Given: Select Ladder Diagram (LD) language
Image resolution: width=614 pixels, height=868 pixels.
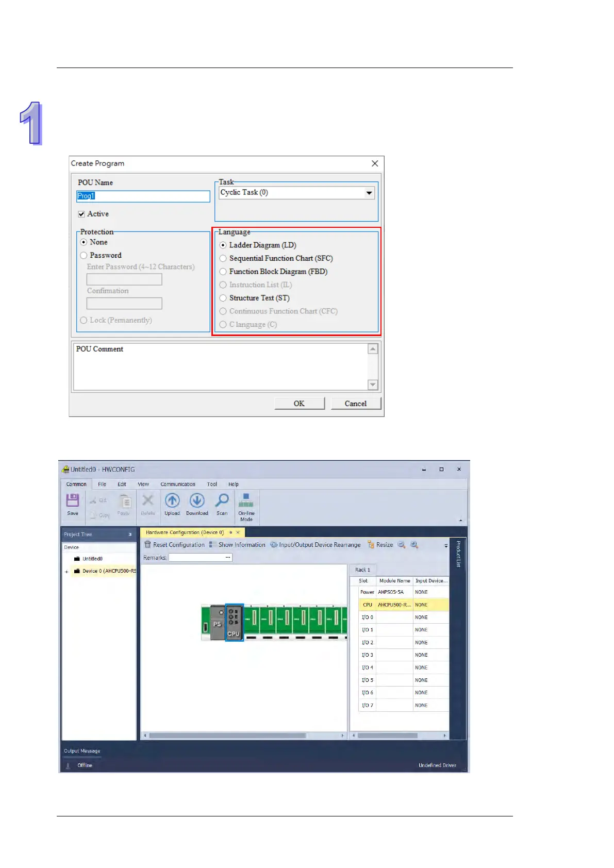Looking at the screenshot, I should tap(223, 245).
